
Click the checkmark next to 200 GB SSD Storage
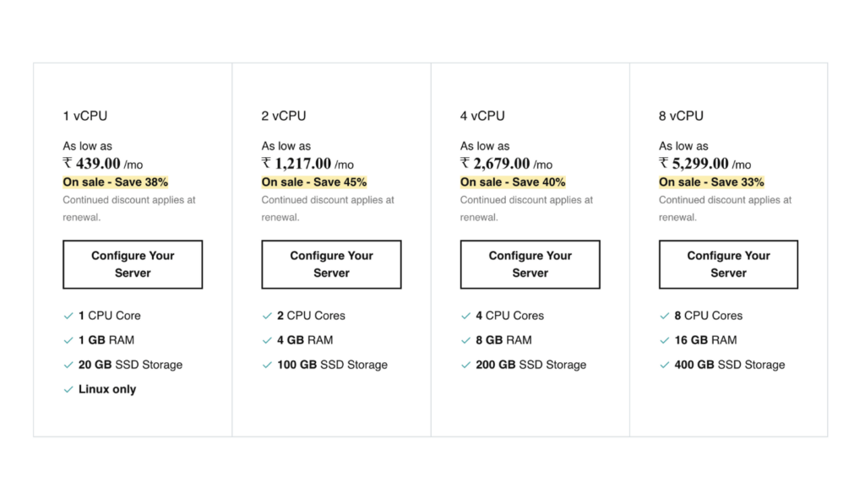pos(465,365)
